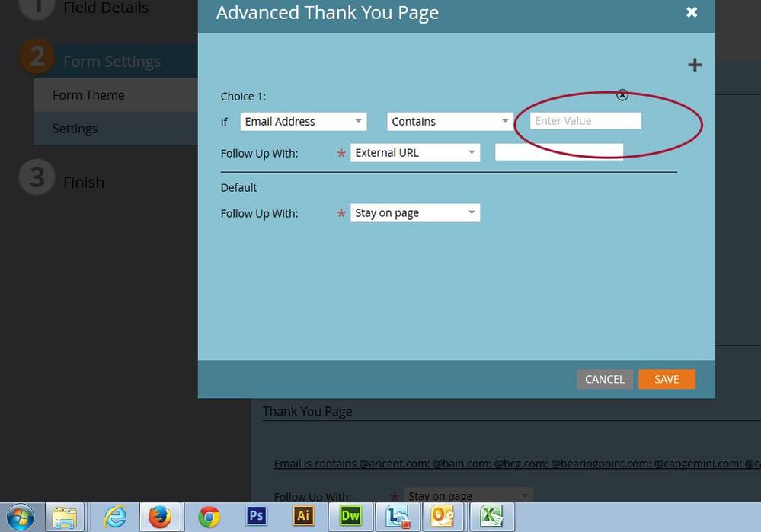Expand the External URL follow-up dropdown

point(415,153)
